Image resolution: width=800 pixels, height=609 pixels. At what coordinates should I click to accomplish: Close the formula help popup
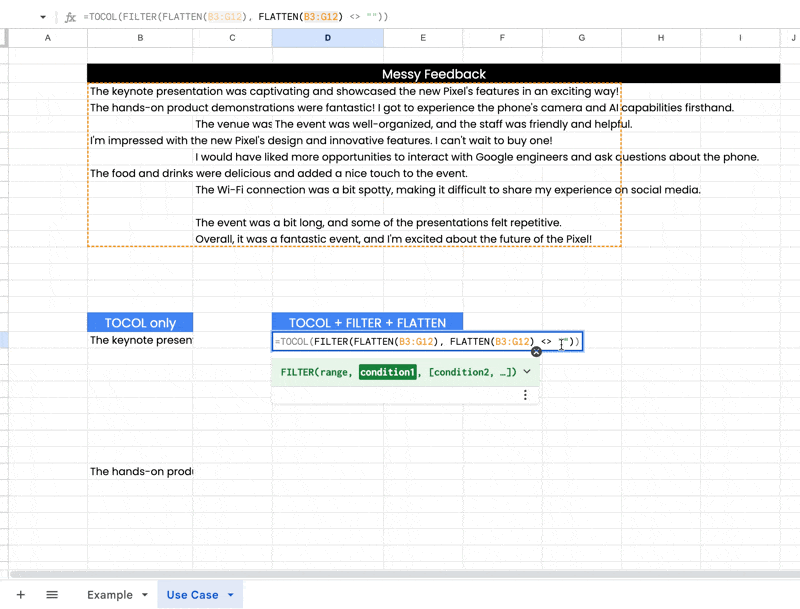click(x=536, y=352)
